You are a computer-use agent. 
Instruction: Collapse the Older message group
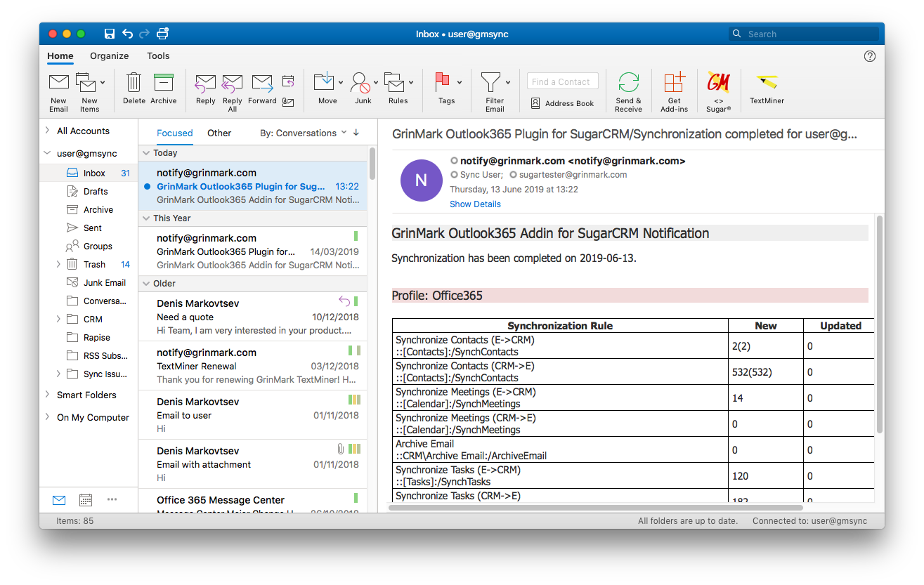[146, 283]
